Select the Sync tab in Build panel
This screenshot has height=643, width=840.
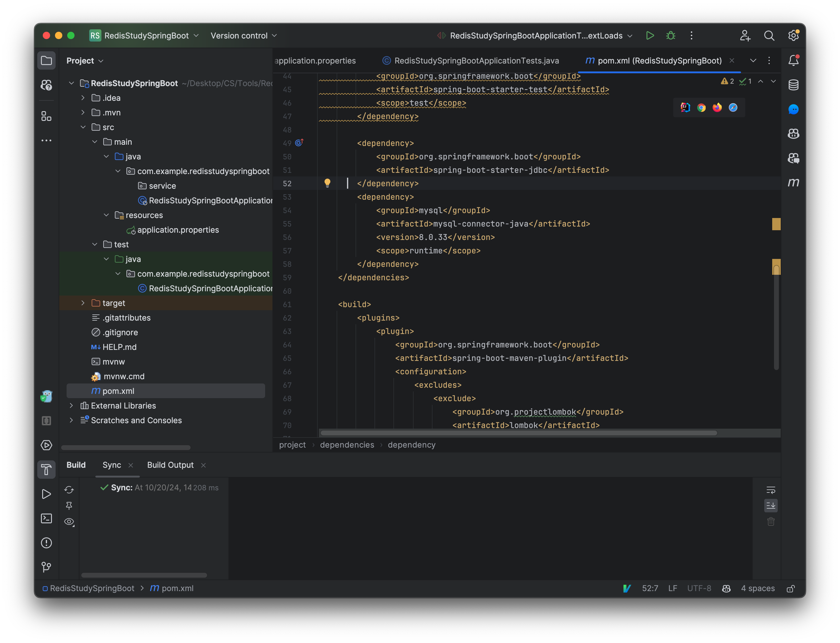112,465
